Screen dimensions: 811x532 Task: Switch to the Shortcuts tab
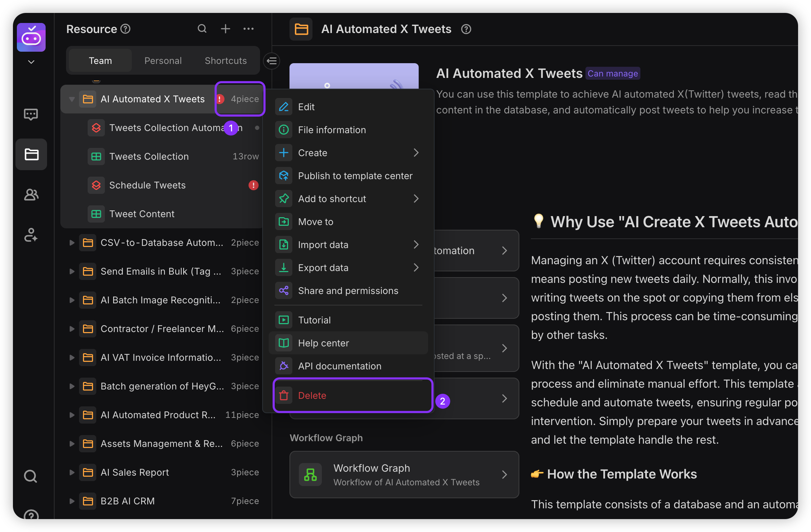pyautogui.click(x=226, y=61)
